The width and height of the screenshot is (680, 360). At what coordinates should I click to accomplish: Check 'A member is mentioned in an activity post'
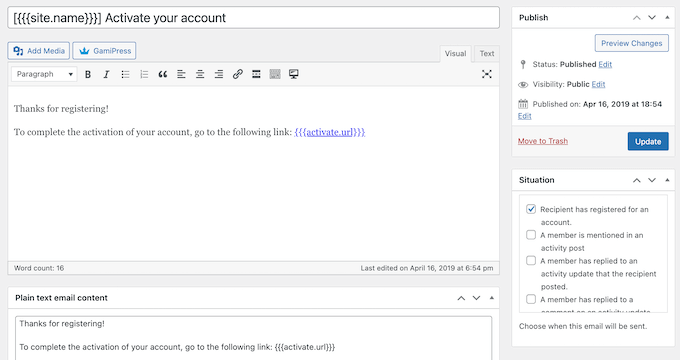[x=531, y=235]
